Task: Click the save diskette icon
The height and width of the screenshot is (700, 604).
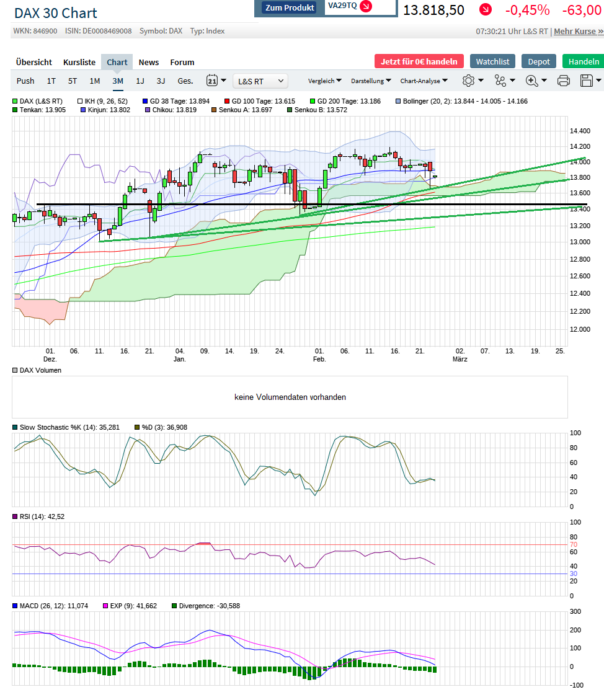Action: tap(586, 81)
